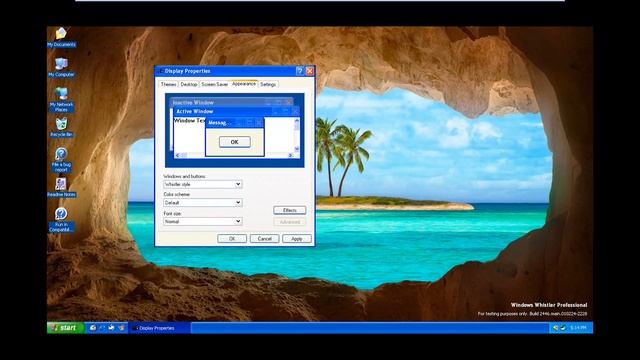The image size is (640, 360).
Task: Click the preview window vertical scrollbar
Action: [297, 135]
